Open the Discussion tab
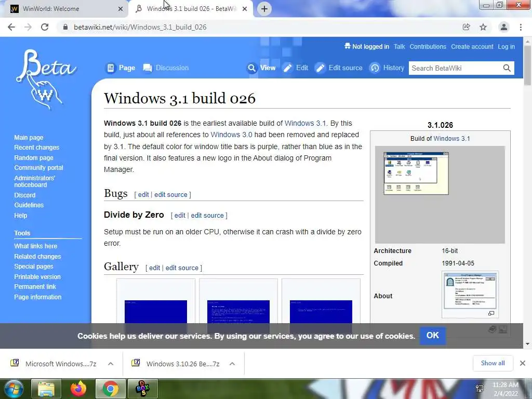Screen dimensions: 532x399 pos(166,68)
